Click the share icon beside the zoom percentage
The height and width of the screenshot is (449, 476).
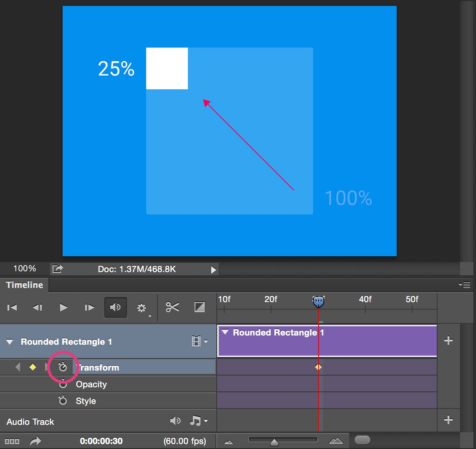58,269
